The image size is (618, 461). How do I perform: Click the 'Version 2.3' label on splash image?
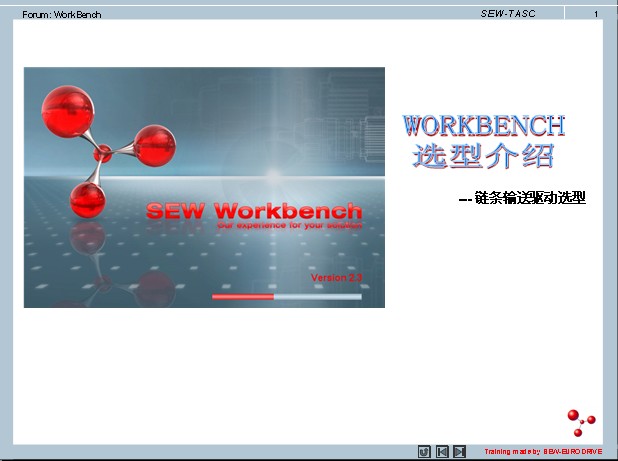click(x=336, y=278)
